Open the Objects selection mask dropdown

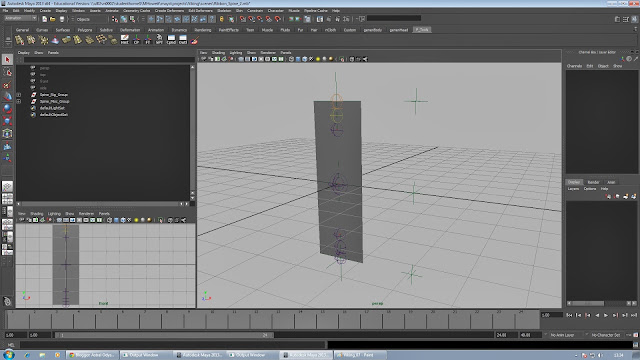[91, 19]
